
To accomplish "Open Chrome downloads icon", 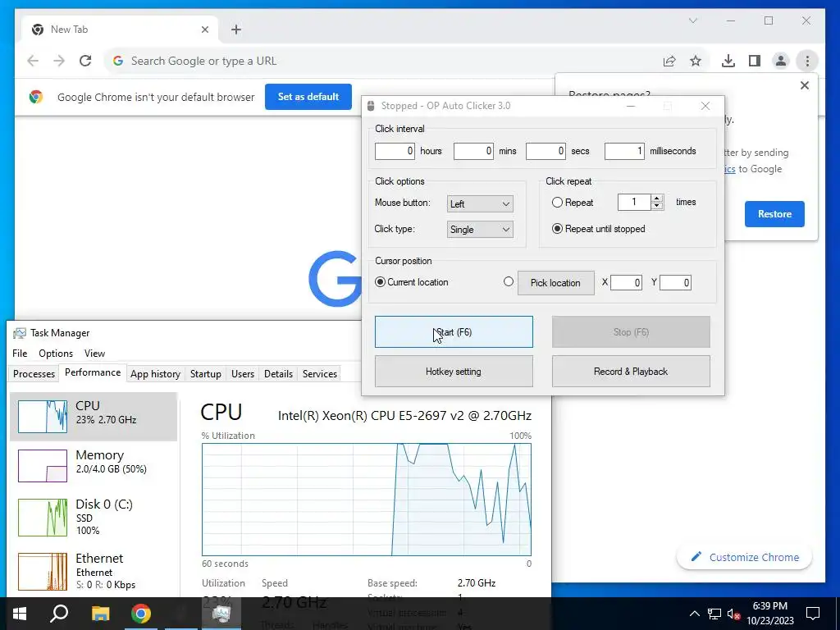I will point(728,61).
